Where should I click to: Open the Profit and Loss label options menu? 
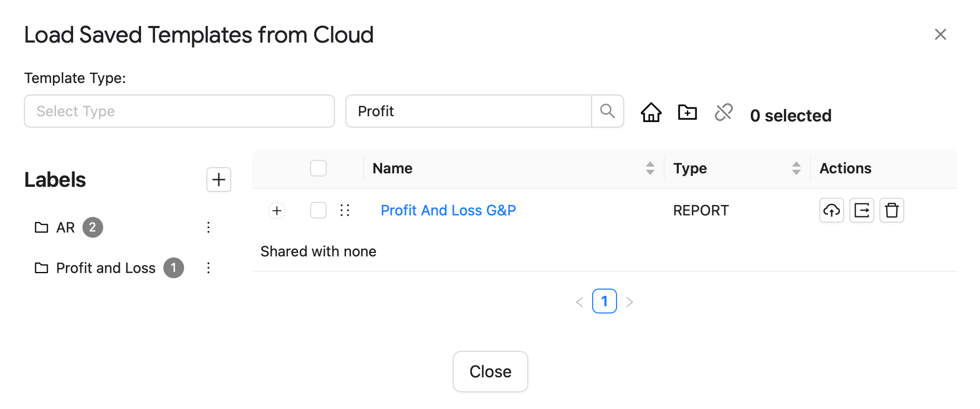tap(208, 268)
